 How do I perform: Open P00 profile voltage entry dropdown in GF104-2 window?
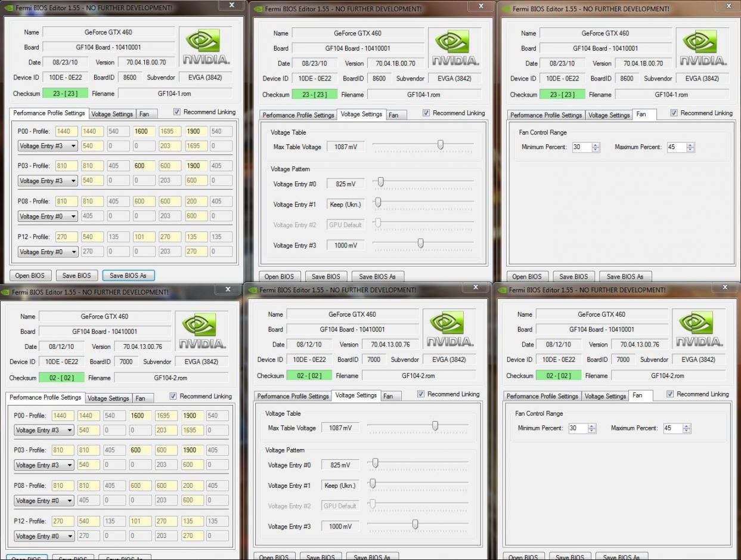tap(44, 430)
